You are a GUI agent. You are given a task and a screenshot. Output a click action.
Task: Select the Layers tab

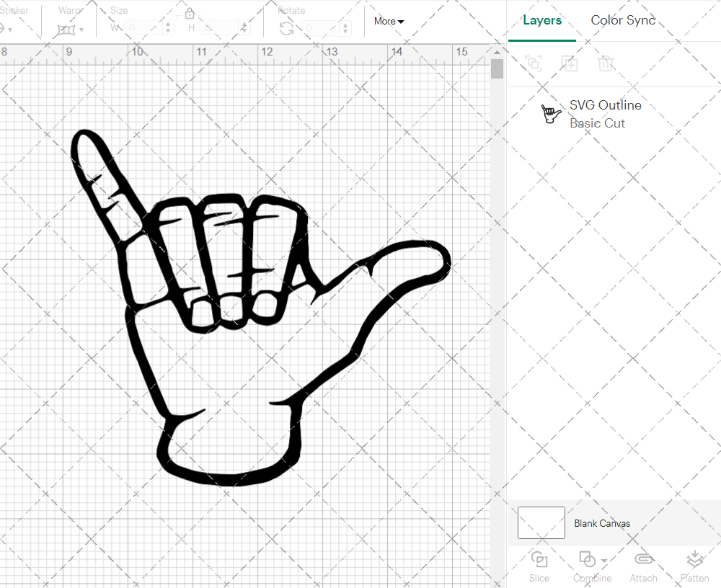coord(542,20)
